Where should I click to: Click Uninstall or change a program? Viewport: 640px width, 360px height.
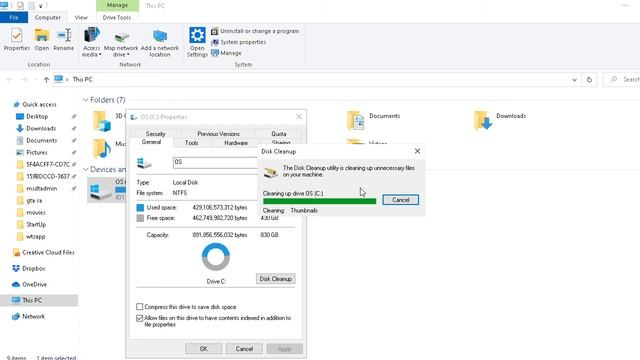[x=255, y=31]
